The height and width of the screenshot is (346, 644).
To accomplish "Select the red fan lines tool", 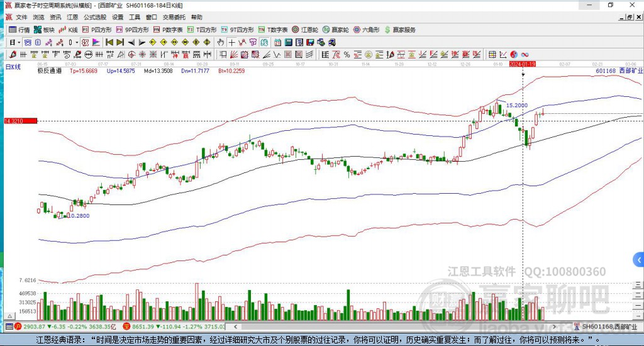I will (x=234, y=54).
